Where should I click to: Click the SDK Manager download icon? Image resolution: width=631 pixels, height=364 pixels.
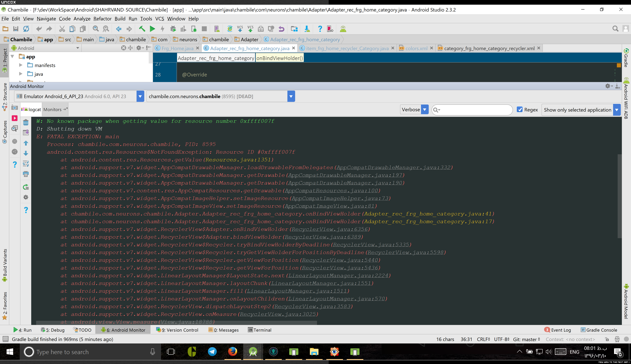click(x=307, y=29)
